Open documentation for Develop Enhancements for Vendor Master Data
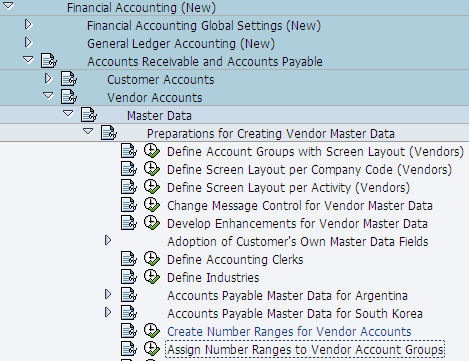Viewport: 469px width, 361px height. (129, 223)
